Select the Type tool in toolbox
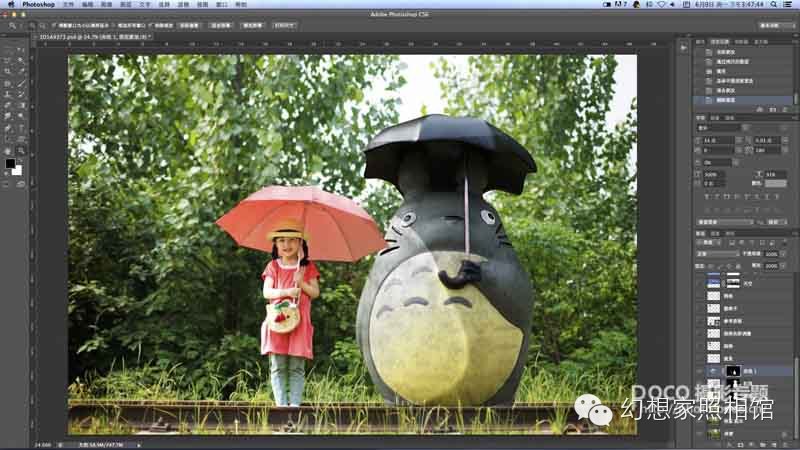Viewport: 800px width, 450px height. point(20,128)
